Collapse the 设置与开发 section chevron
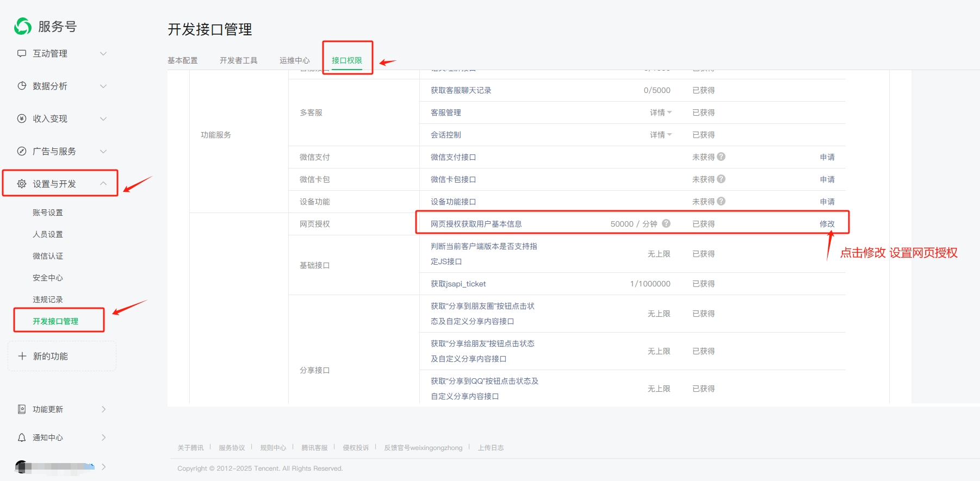The image size is (980, 481). pyautogui.click(x=103, y=184)
